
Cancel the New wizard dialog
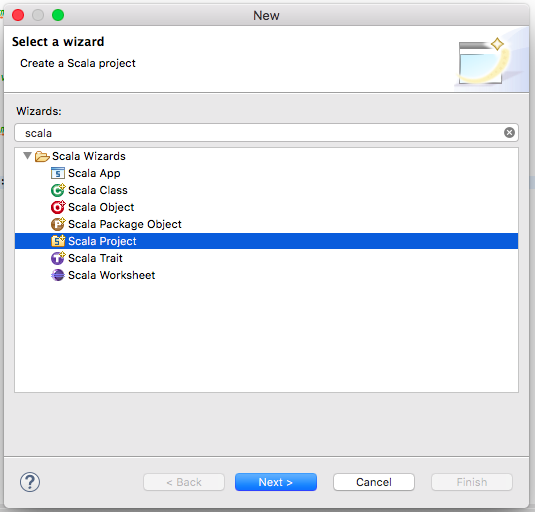click(x=374, y=482)
